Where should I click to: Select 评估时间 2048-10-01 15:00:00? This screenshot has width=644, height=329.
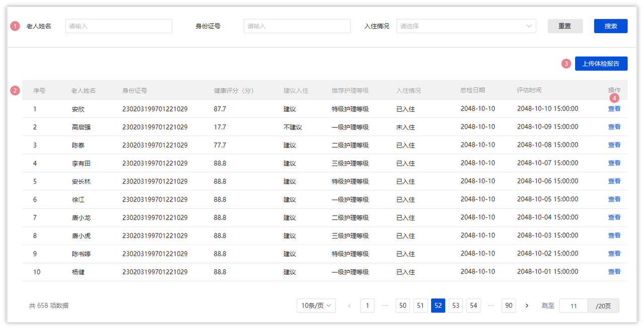(x=548, y=272)
